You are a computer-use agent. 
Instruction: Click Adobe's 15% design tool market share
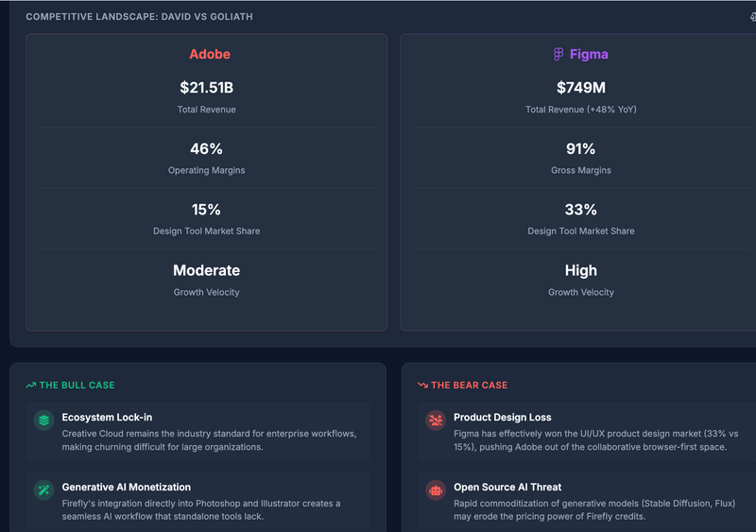(206, 210)
